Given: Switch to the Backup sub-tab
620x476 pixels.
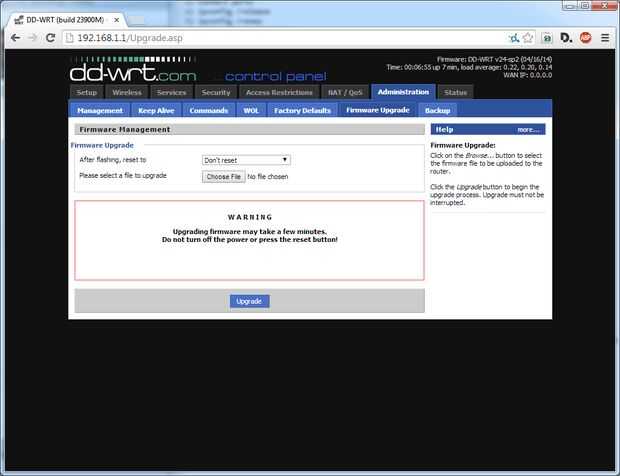Looking at the screenshot, I should (437, 110).
